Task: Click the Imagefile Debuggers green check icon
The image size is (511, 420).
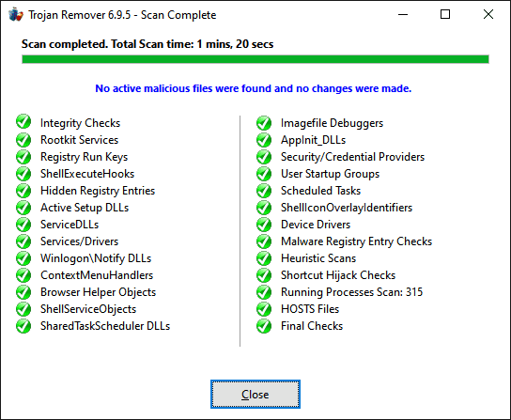Action: click(264, 123)
